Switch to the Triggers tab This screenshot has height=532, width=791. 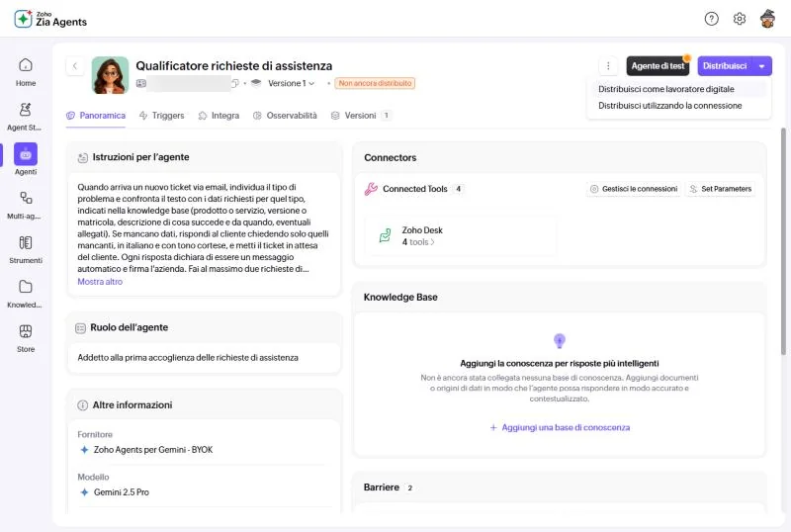(161, 116)
